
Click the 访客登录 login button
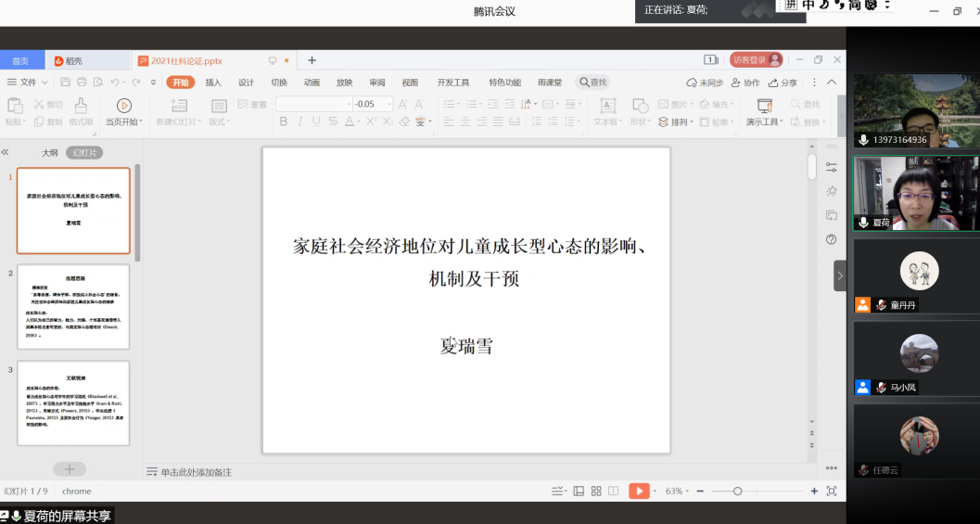pyautogui.click(x=756, y=60)
